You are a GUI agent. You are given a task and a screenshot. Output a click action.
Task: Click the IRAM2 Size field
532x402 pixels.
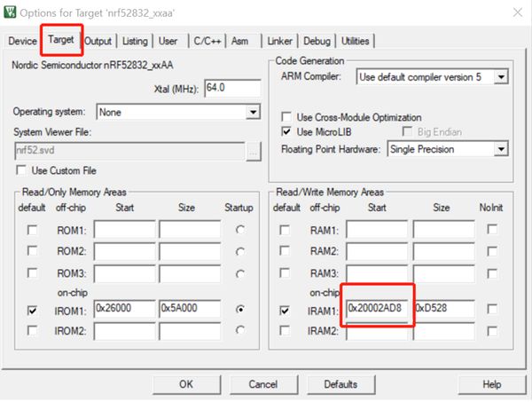[444, 331]
